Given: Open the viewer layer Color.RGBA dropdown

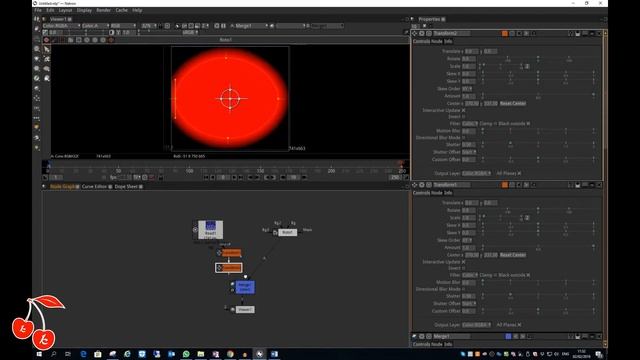Looking at the screenshot, I should pos(61,26).
